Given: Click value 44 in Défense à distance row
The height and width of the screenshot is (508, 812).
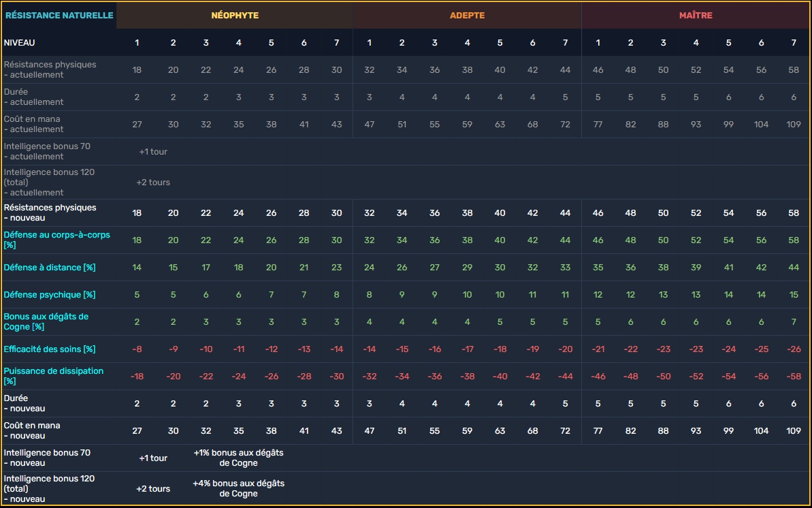Looking at the screenshot, I should tap(794, 268).
